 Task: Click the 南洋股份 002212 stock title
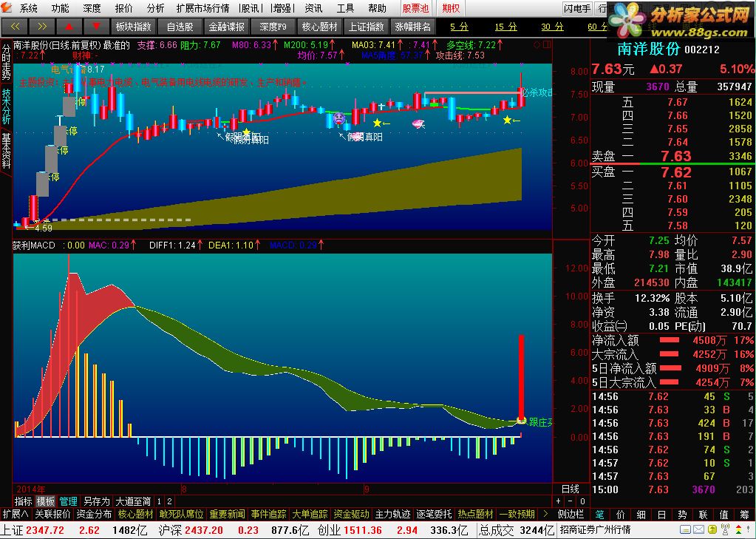click(x=668, y=50)
